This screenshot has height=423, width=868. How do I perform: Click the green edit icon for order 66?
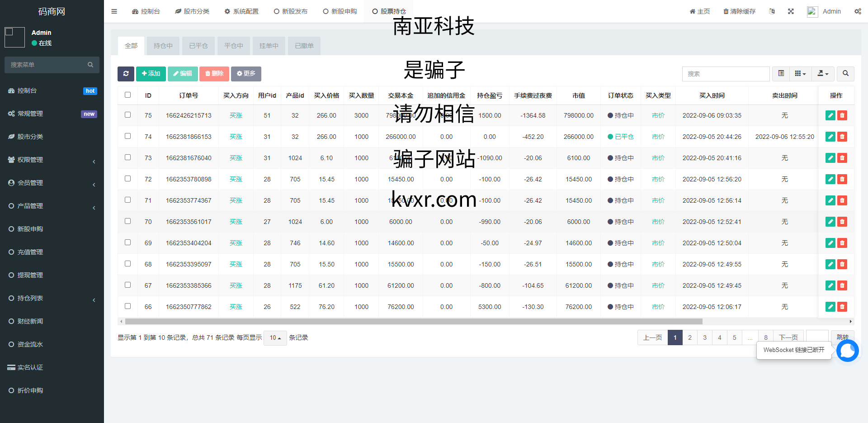[x=830, y=307]
